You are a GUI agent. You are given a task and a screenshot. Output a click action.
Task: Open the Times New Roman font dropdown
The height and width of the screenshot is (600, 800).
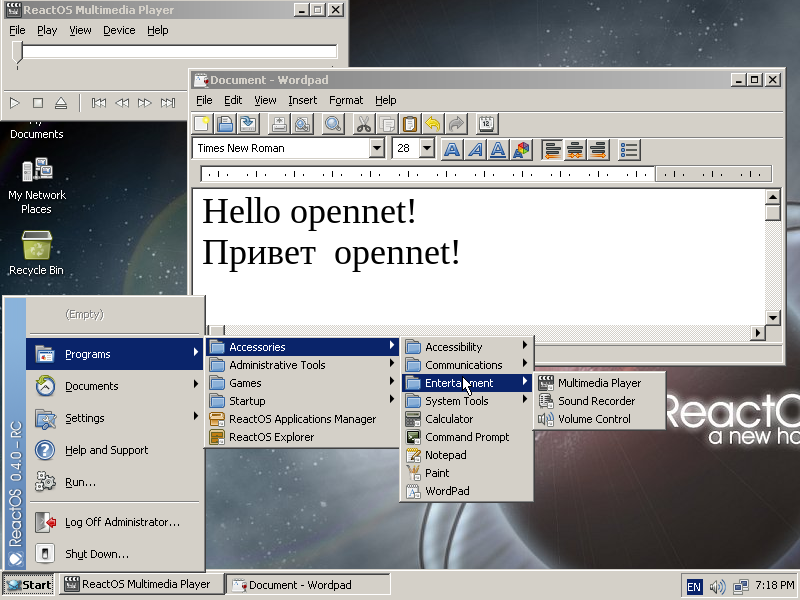point(376,148)
